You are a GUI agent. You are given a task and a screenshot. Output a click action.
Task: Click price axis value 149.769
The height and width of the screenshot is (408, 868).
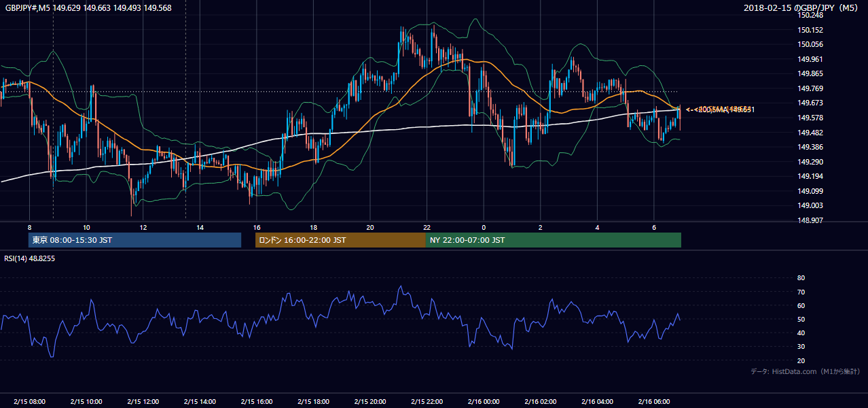point(810,88)
